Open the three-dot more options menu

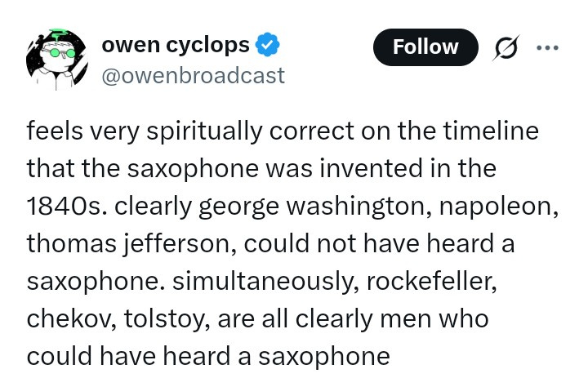pyautogui.click(x=547, y=47)
